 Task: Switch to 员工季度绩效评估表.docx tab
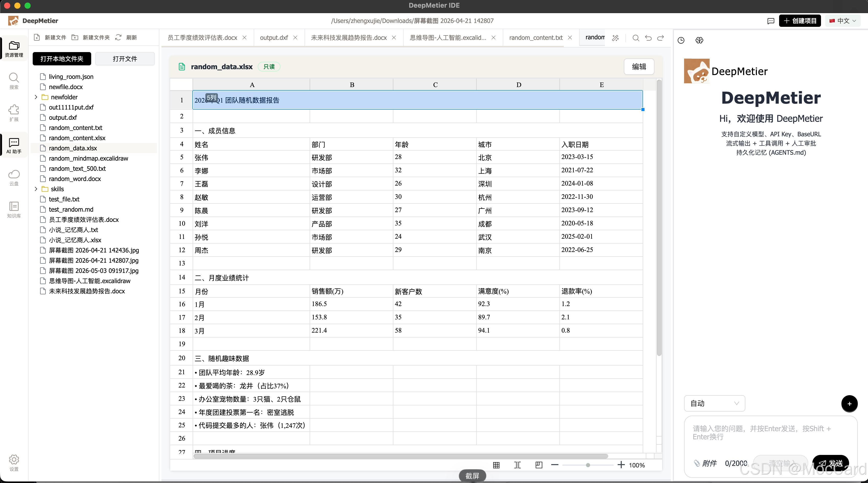[x=203, y=38]
